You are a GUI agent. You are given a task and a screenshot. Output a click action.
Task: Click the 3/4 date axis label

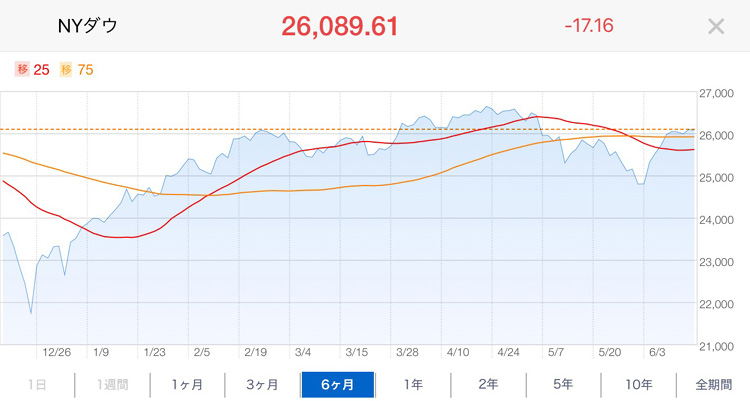[x=303, y=353]
